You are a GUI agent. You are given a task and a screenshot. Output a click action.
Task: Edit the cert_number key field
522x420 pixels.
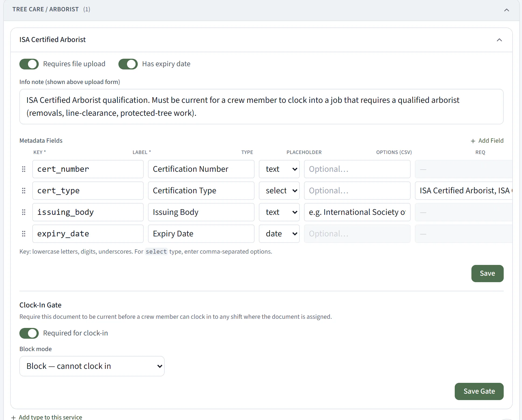(x=88, y=169)
